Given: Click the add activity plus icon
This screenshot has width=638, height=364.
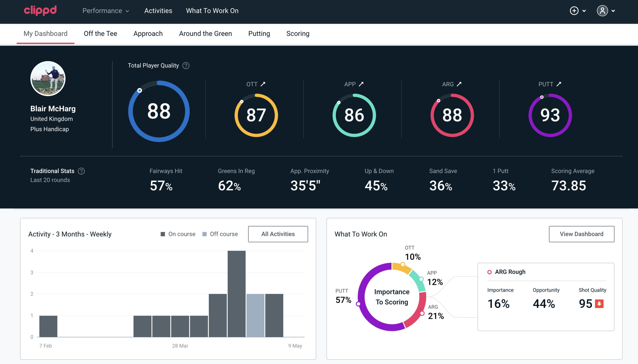Looking at the screenshot, I should pyautogui.click(x=574, y=11).
